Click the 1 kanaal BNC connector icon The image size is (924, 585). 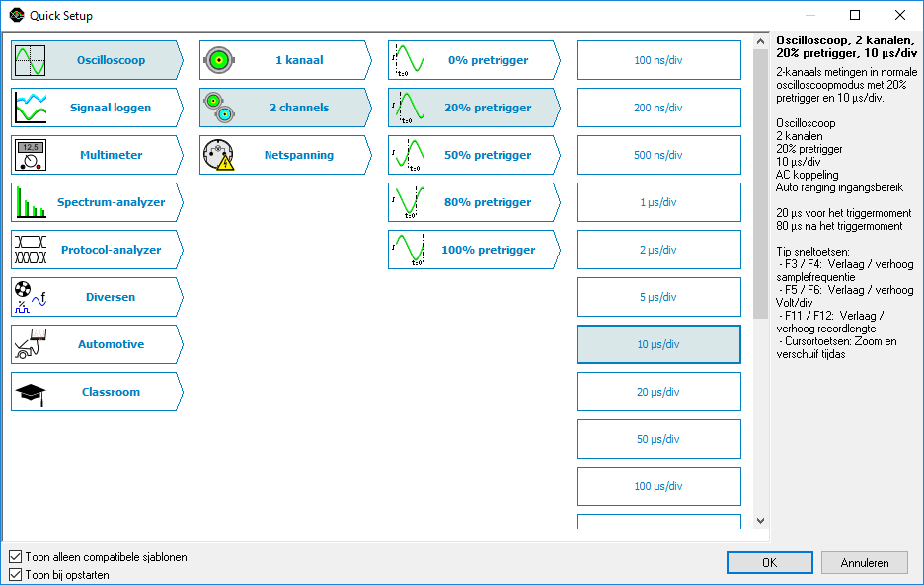click(218, 60)
